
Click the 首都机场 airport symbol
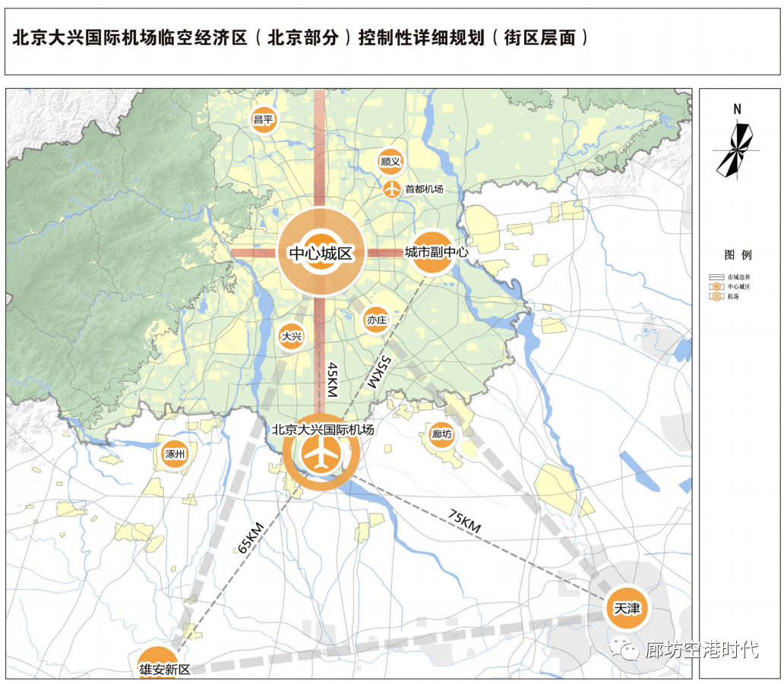[392, 188]
